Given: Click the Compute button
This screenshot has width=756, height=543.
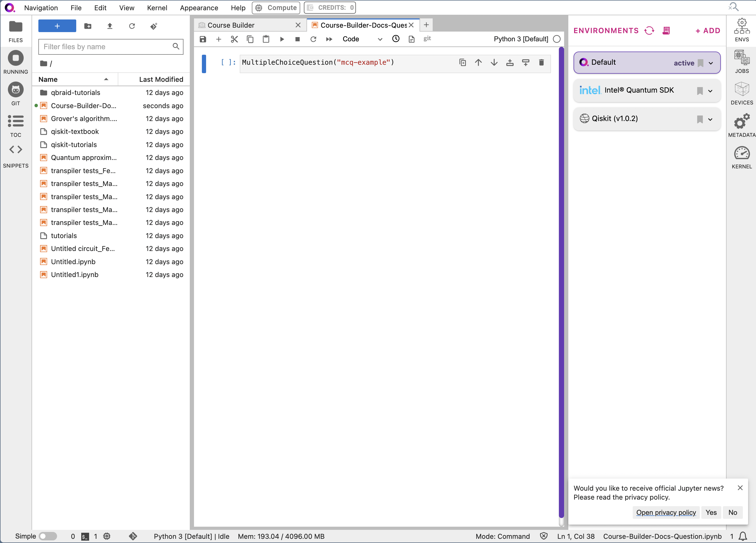Looking at the screenshot, I should (276, 8).
